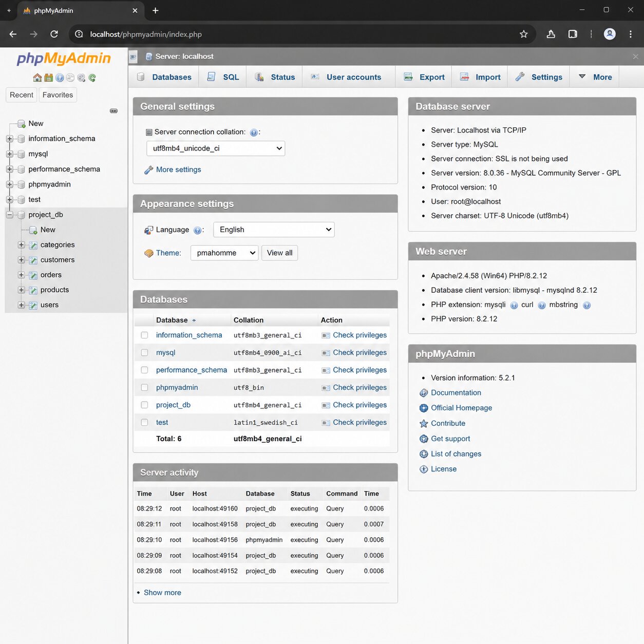
Task: Tick the mysql database checkbox
Action: coord(144,353)
